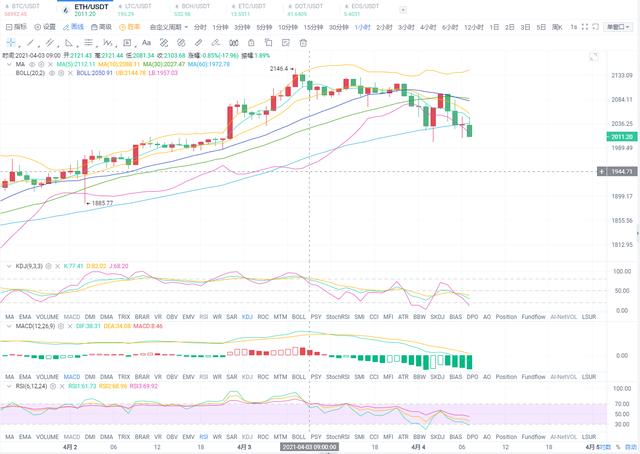
Task: Click the plus on the 1944.71 price label
Action: [x=602, y=171]
